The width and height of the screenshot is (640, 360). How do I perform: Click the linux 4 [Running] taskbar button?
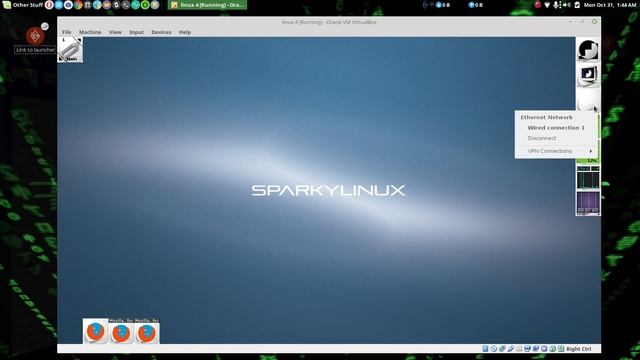207,5
